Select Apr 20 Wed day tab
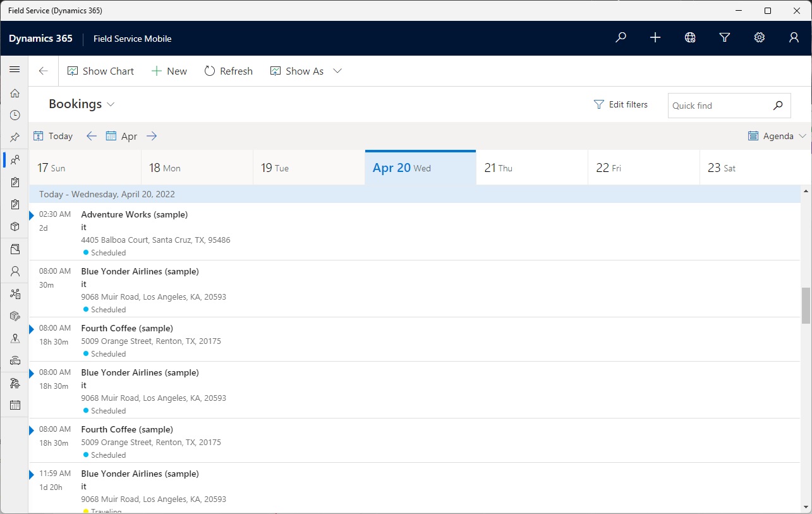This screenshot has width=812, height=514. tap(420, 168)
